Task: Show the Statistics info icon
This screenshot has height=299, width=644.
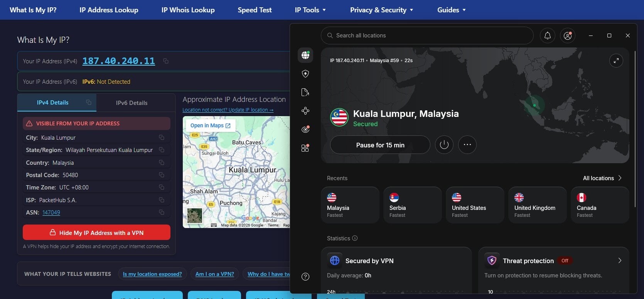Action: (x=355, y=238)
